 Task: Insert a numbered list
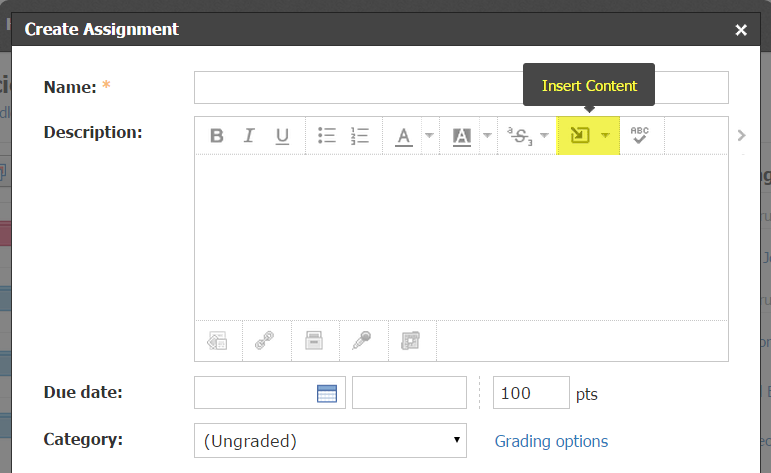point(360,136)
